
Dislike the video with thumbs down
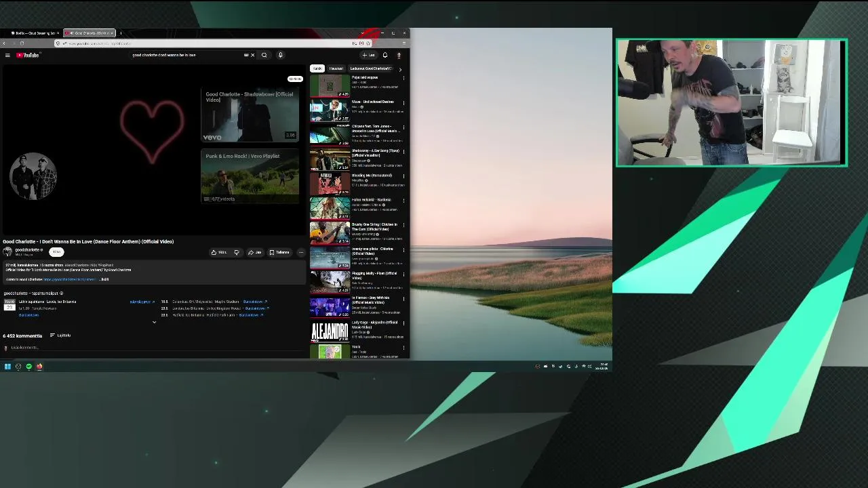237,252
